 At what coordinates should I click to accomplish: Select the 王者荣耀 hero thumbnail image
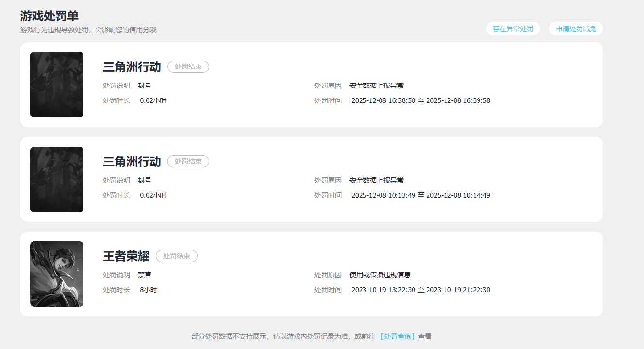click(x=57, y=274)
